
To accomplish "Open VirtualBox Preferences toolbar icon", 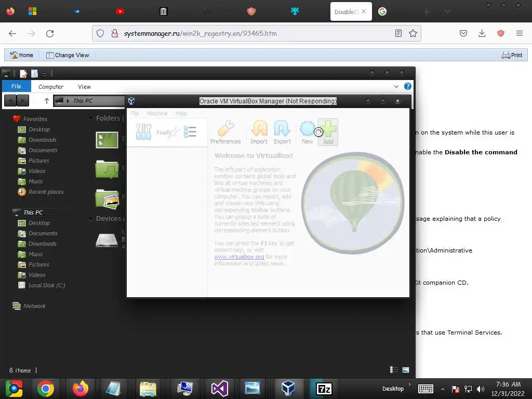I will tap(225, 132).
